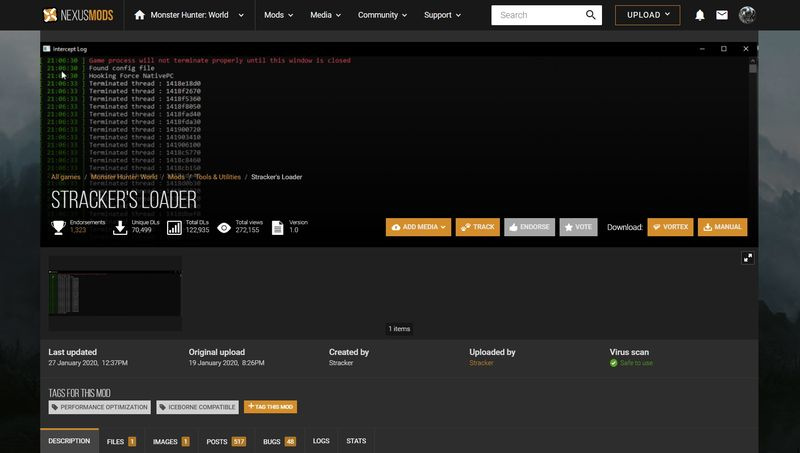This screenshot has width=800, height=453.
Task: Click the Intercept Log window title icon
Action: pyautogui.click(x=46, y=49)
